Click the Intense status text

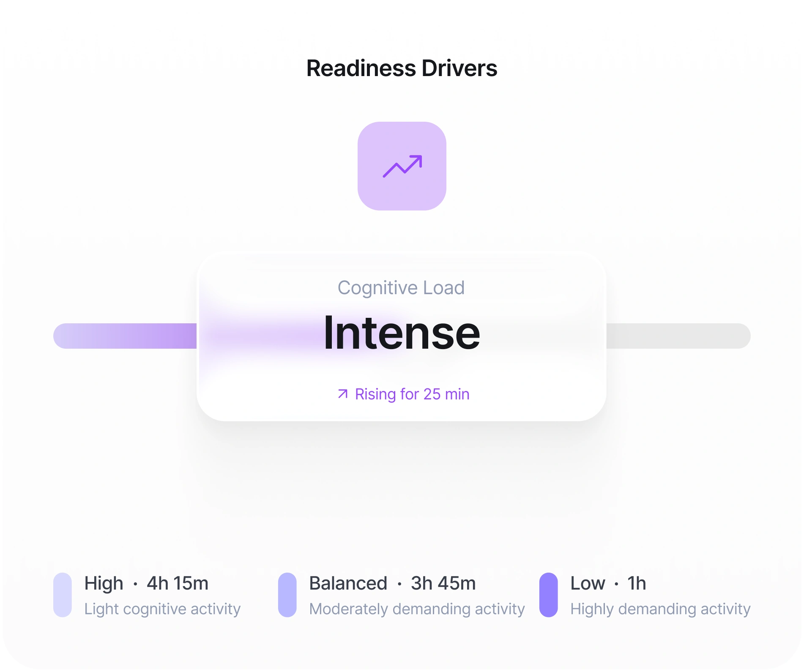(402, 333)
